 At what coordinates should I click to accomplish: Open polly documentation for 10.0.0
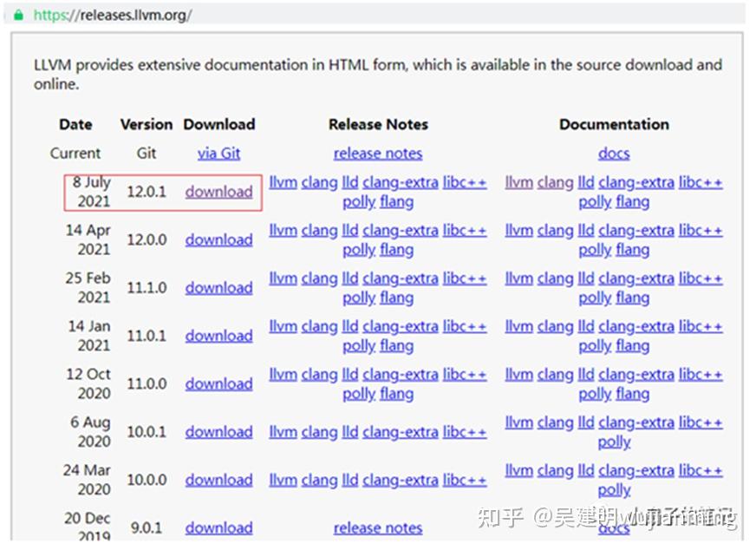click(614, 489)
